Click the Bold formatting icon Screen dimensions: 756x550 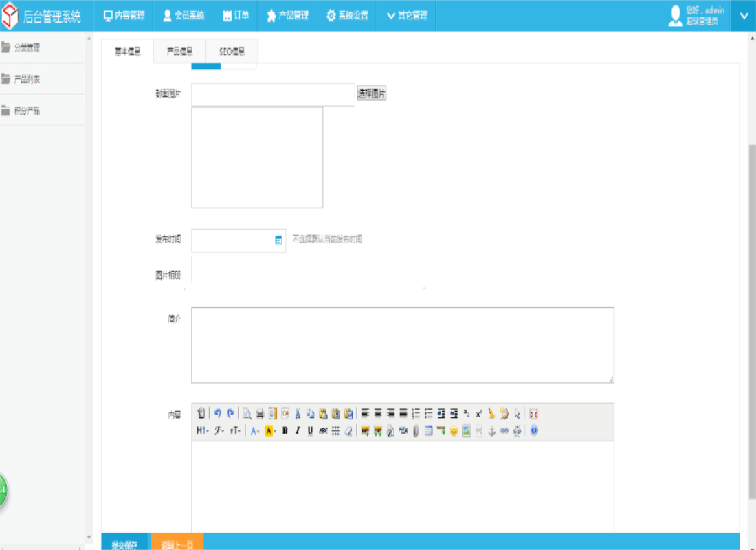(x=285, y=431)
